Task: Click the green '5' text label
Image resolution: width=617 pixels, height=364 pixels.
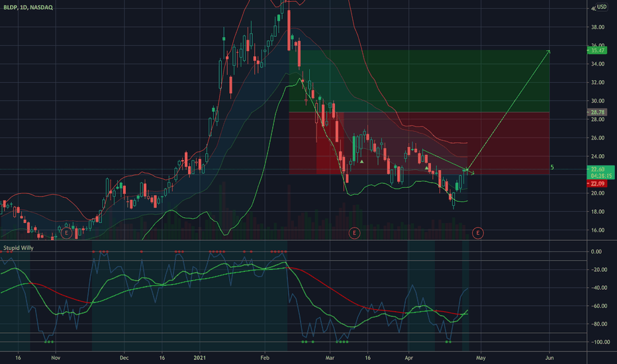Action: click(x=552, y=167)
